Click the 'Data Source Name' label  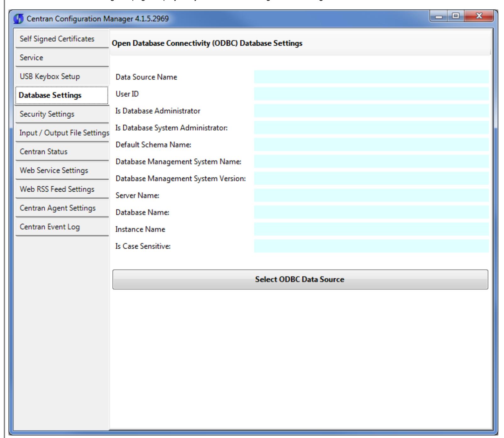(146, 77)
